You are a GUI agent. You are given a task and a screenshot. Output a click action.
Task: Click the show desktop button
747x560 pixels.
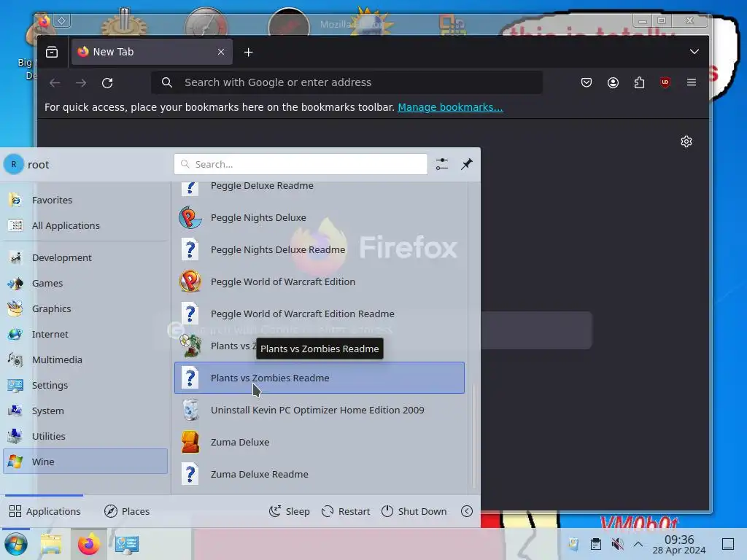click(728, 544)
